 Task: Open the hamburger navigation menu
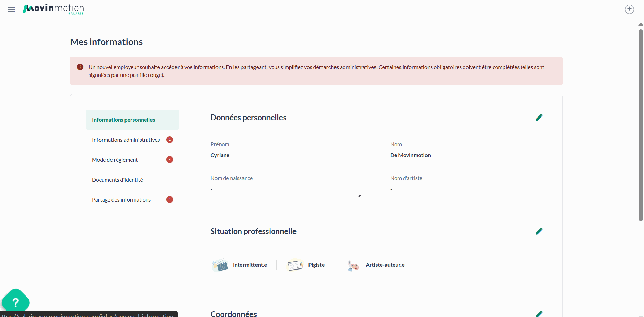click(x=11, y=10)
